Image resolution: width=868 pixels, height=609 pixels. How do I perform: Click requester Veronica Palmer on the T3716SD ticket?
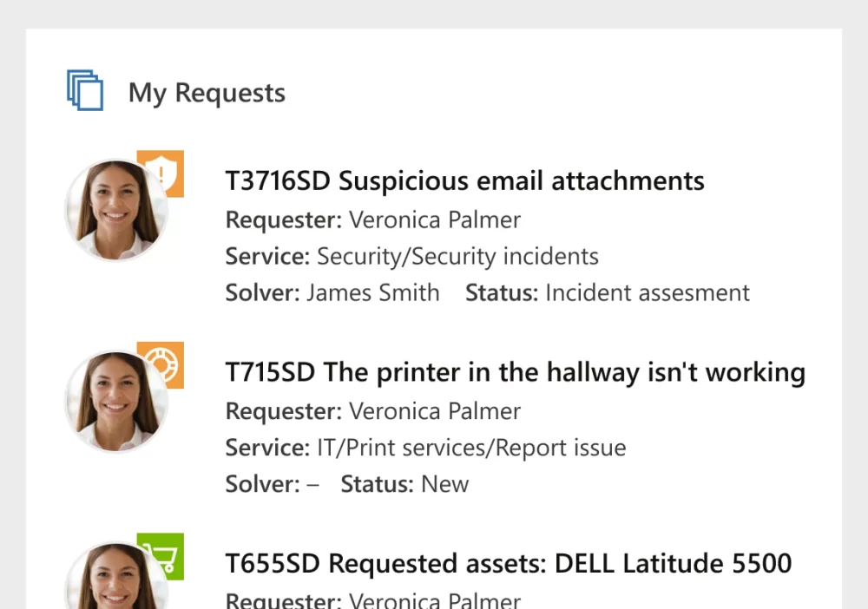[434, 220]
